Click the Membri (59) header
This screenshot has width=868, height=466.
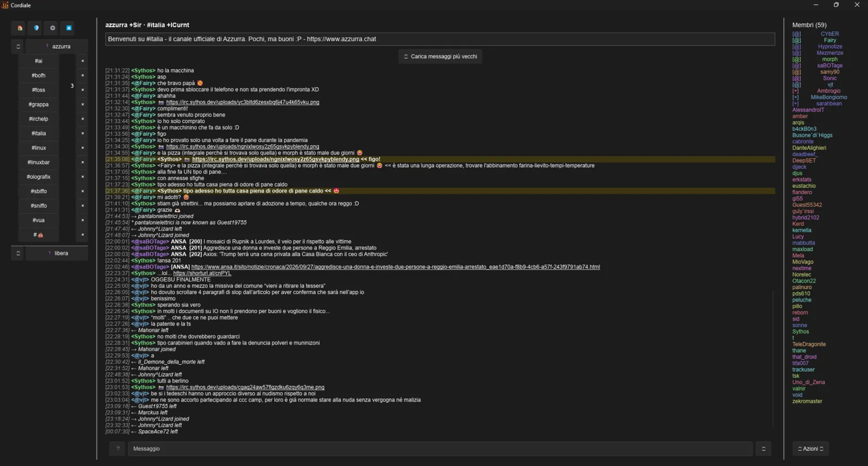[x=809, y=25]
